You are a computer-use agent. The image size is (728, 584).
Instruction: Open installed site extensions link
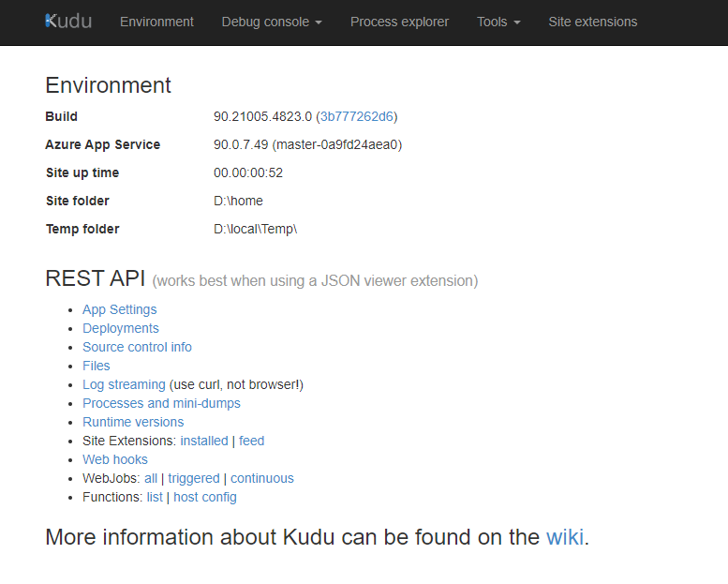[204, 441]
